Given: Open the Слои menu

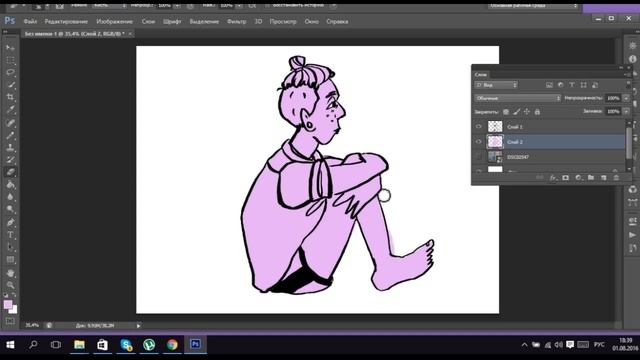Looking at the screenshot, I should point(148,21).
